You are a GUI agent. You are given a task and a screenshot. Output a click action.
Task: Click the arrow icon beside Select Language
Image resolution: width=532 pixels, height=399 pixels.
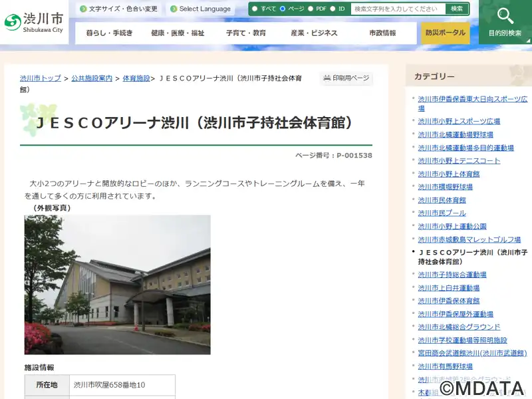[x=174, y=9]
